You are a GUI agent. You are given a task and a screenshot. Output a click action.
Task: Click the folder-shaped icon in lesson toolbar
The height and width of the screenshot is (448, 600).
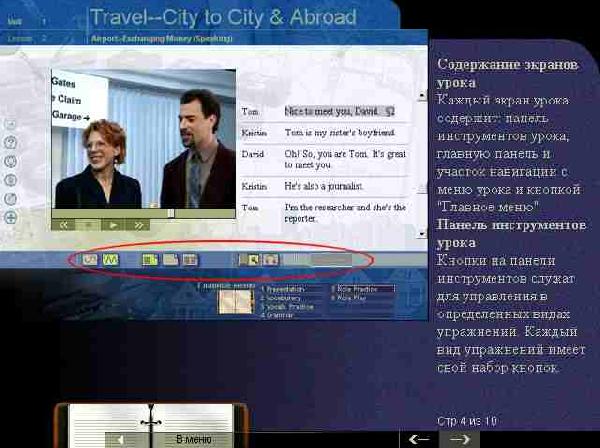pyautogui.click(x=170, y=260)
